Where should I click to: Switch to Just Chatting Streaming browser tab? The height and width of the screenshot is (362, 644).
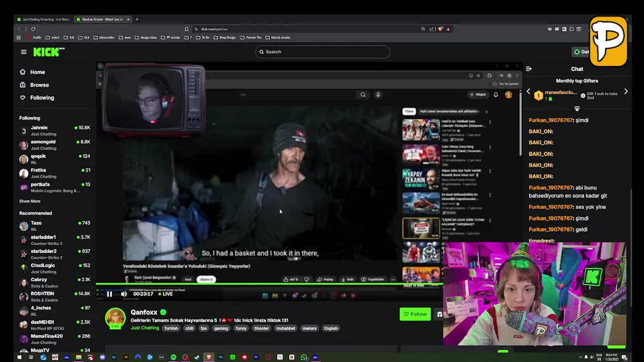coord(43,19)
